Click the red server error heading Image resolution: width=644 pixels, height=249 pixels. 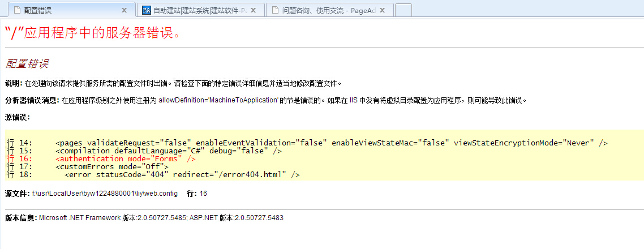click(93, 32)
